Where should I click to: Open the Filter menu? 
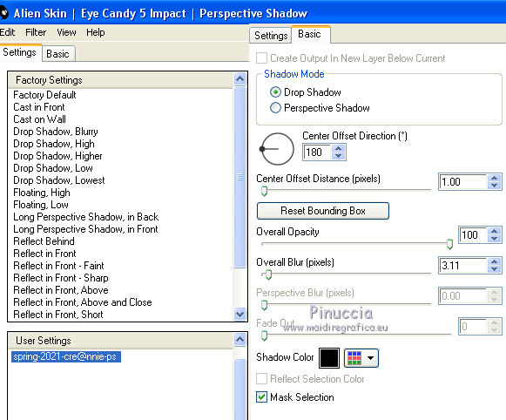pos(36,32)
